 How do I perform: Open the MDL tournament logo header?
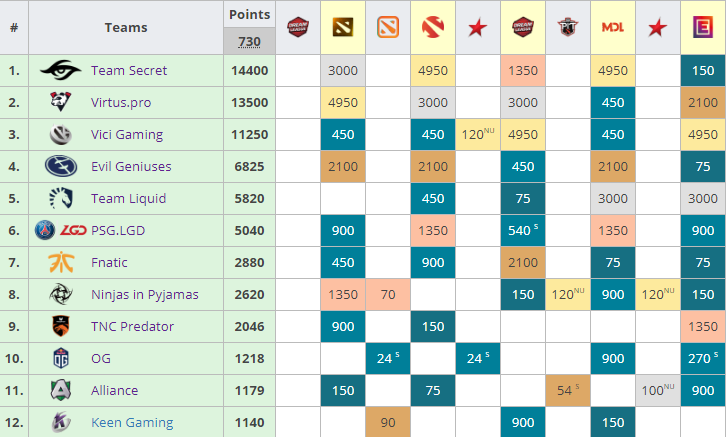613,27
